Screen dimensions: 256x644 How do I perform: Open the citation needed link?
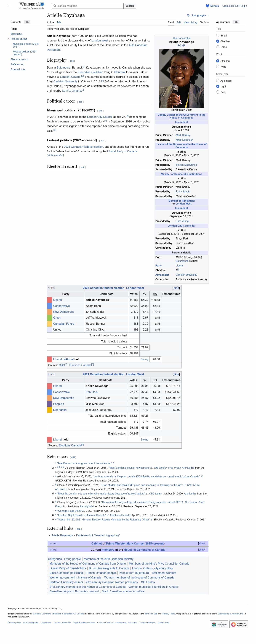pyautogui.click(x=55, y=155)
